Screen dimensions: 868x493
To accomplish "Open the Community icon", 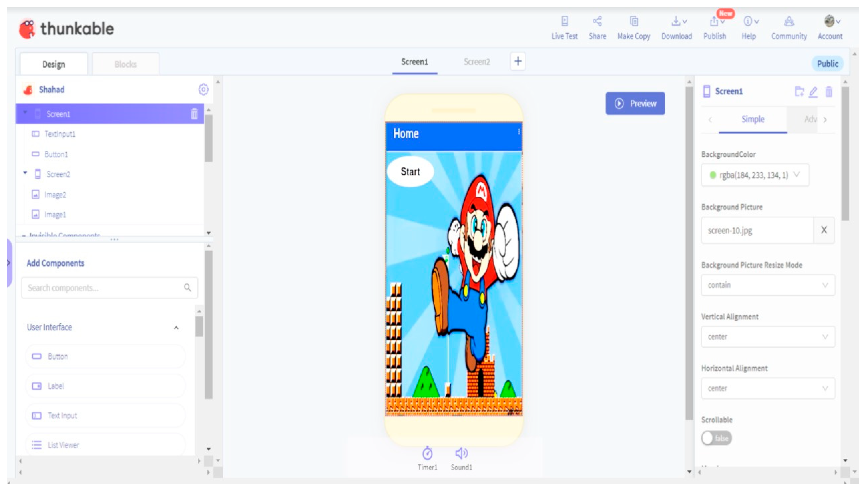I will point(788,22).
